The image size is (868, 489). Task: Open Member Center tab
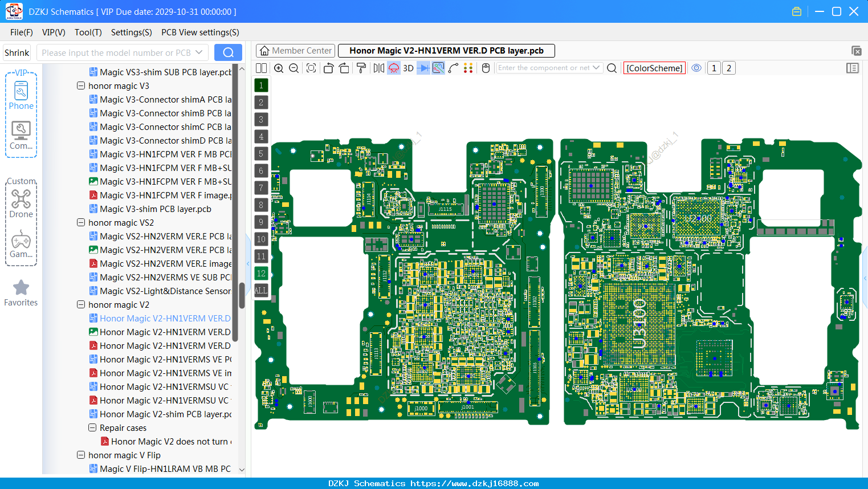[295, 51]
